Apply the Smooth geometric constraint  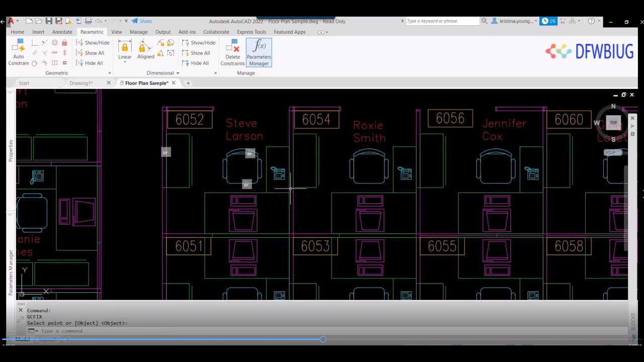click(44, 63)
